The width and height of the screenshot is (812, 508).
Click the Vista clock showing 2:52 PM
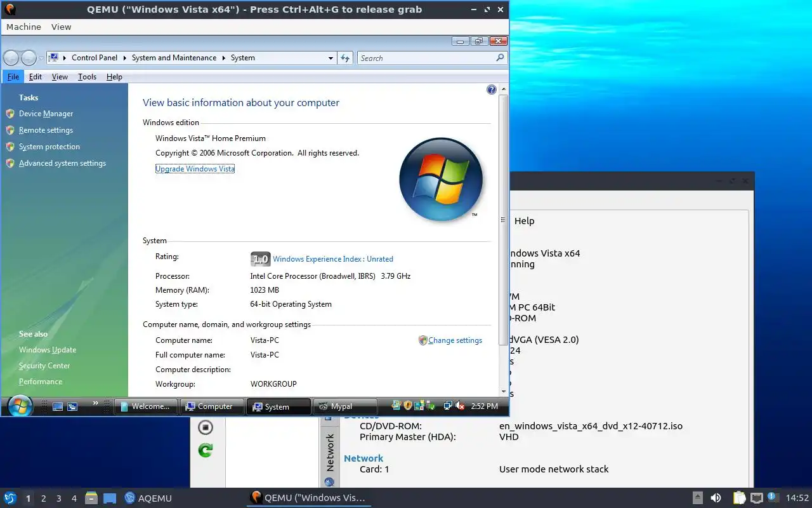coord(485,406)
